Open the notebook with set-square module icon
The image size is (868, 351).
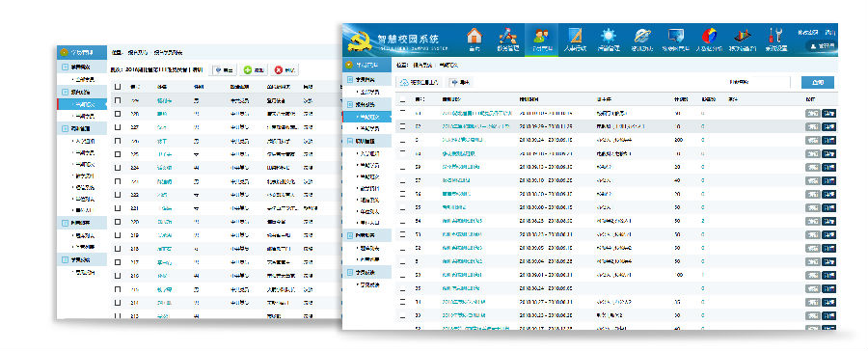point(575,37)
